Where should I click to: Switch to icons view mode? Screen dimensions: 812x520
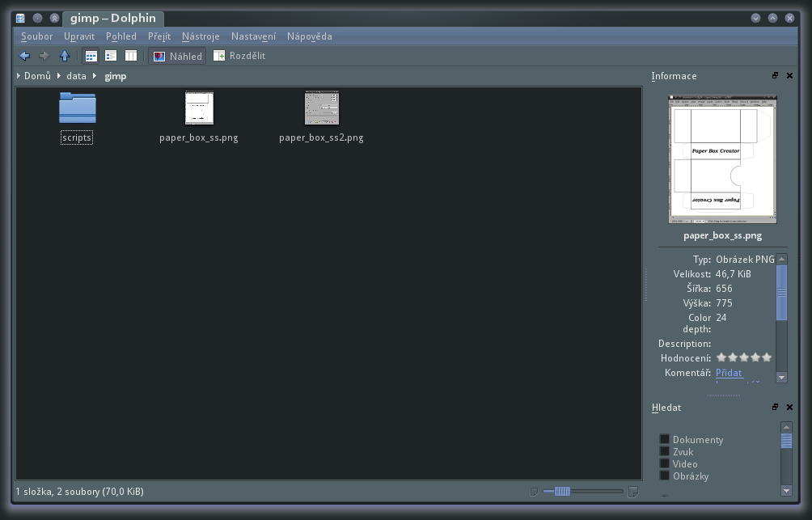[x=91, y=56]
